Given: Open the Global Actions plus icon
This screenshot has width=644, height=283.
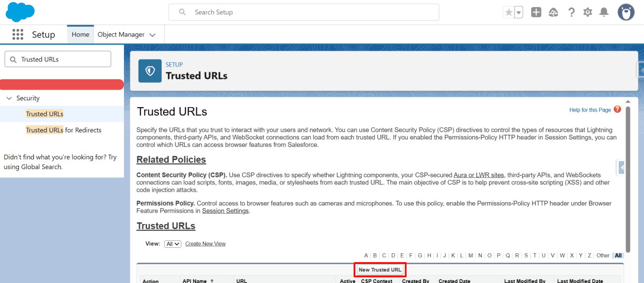Looking at the screenshot, I should click(536, 12).
